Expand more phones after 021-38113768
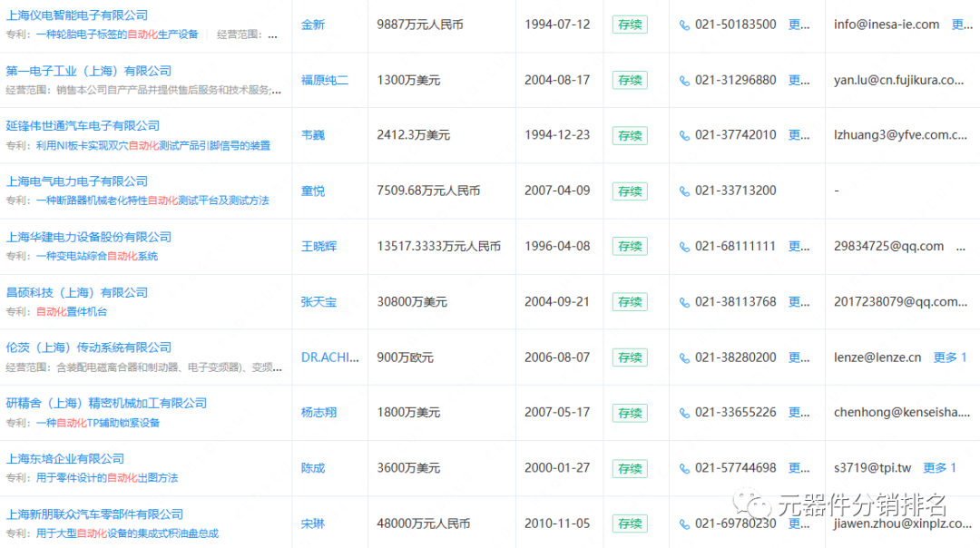The height and width of the screenshot is (548, 980). pyautogui.click(x=799, y=302)
